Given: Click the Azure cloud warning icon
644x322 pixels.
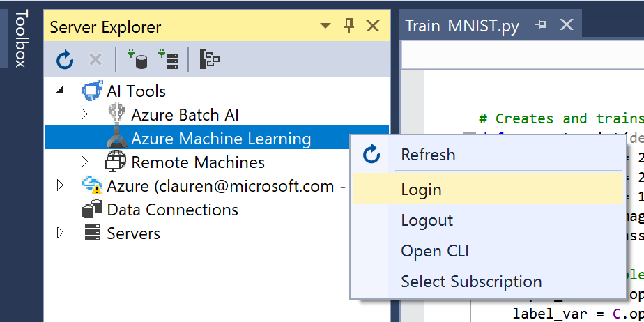Looking at the screenshot, I should (x=92, y=185).
